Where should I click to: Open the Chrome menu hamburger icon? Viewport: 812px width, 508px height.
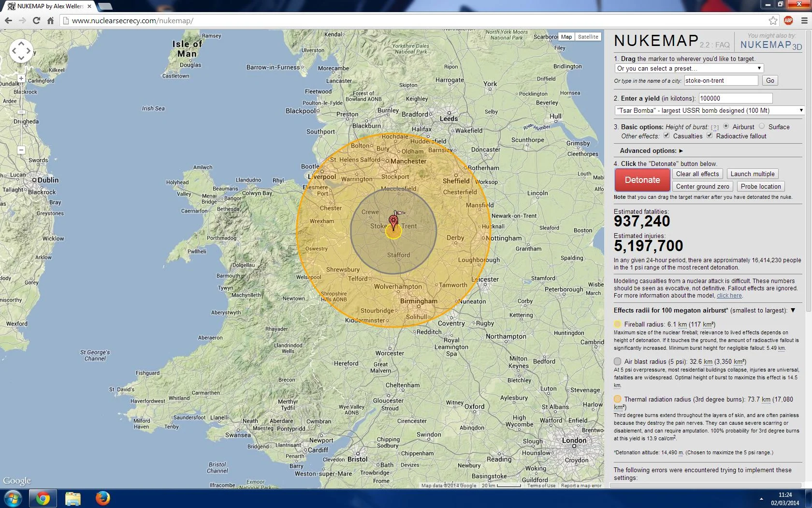point(804,20)
